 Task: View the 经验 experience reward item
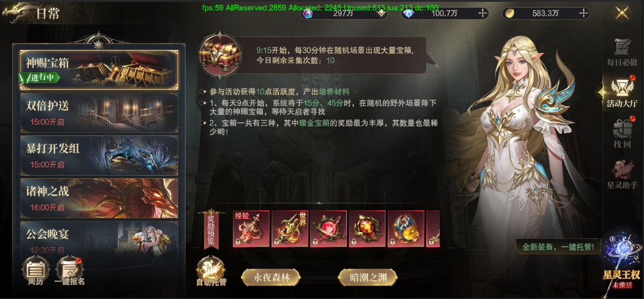pos(251,229)
